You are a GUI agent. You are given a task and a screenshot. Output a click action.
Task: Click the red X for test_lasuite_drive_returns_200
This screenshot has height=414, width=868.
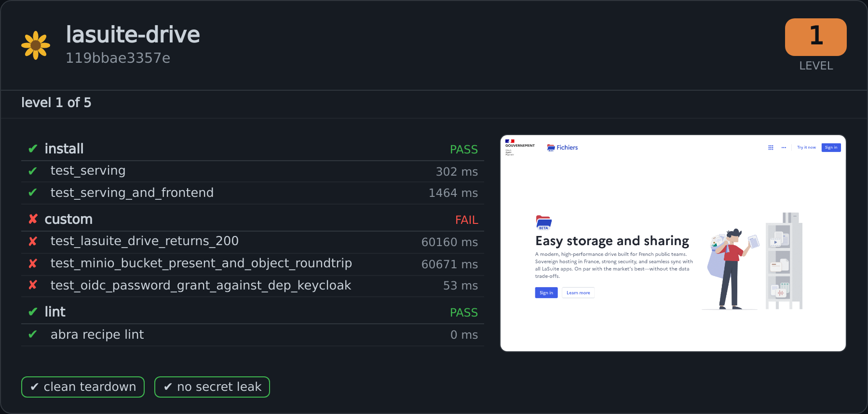point(33,241)
